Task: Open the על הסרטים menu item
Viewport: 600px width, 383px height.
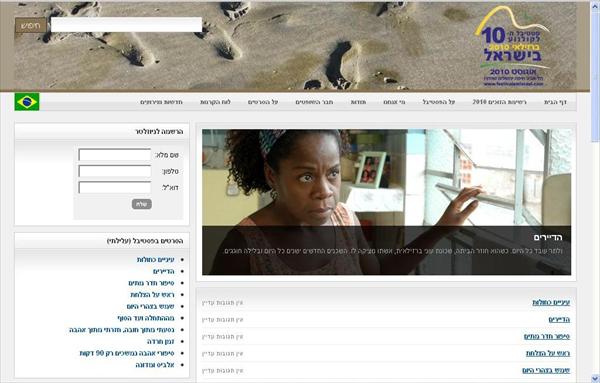Action: point(263,102)
